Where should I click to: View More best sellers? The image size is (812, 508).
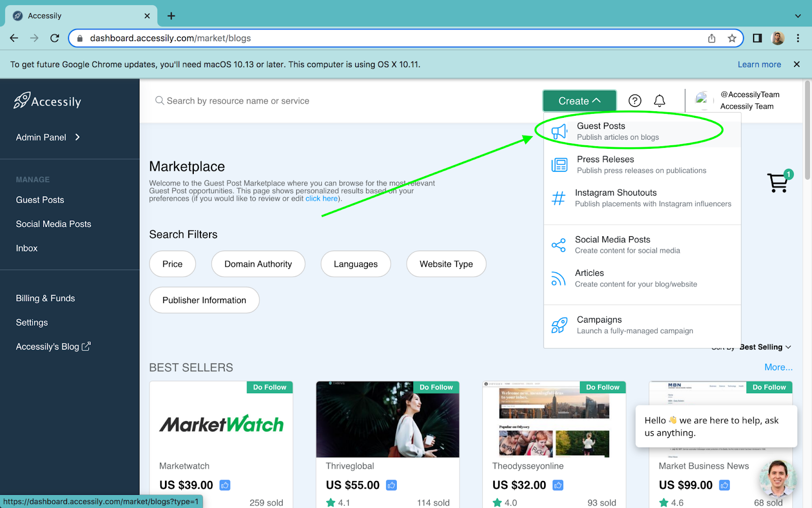point(779,367)
